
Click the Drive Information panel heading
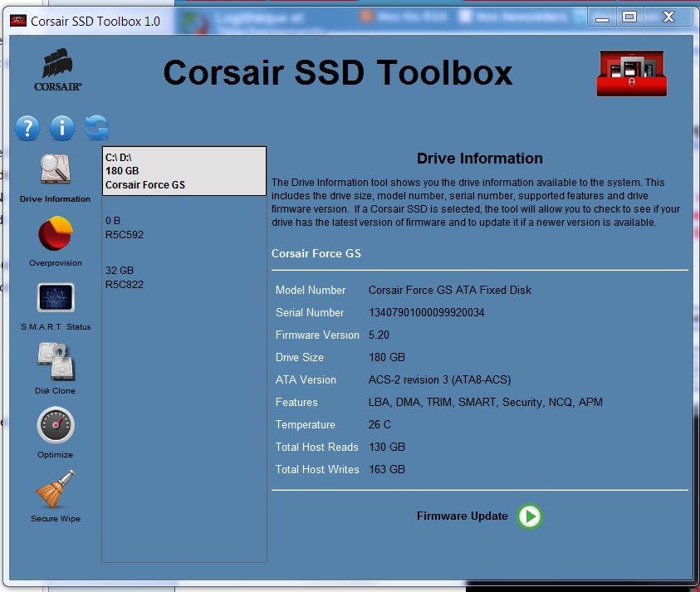[479, 159]
